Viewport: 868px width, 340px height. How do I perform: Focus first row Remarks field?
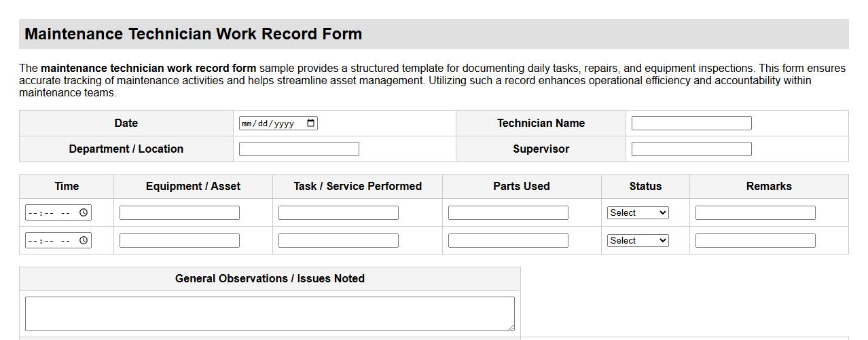point(755,212)
